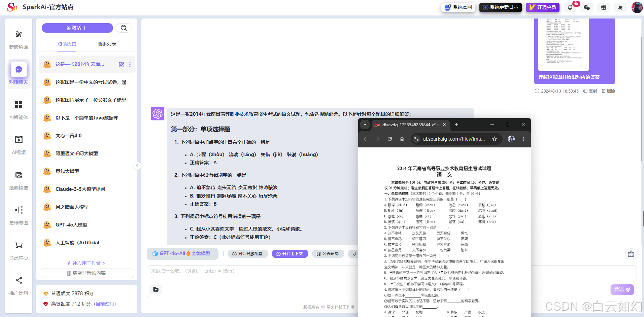Open the 以下是一个简单的Java数据库 conversation

[87, 118]
